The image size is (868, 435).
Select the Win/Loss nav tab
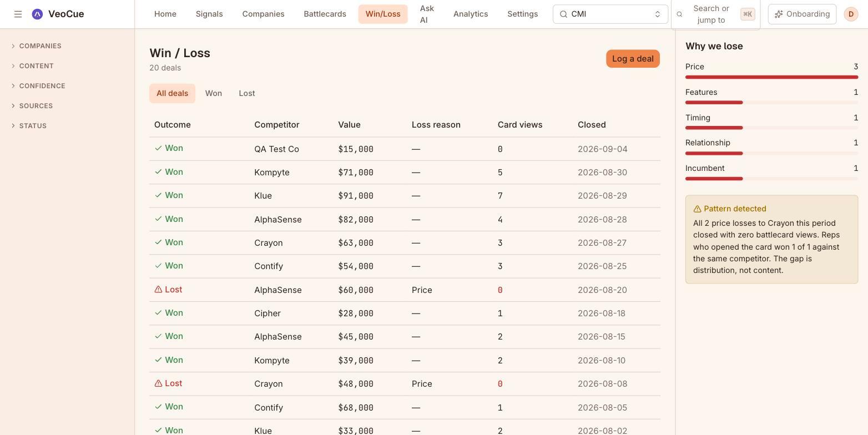point(383,14)
